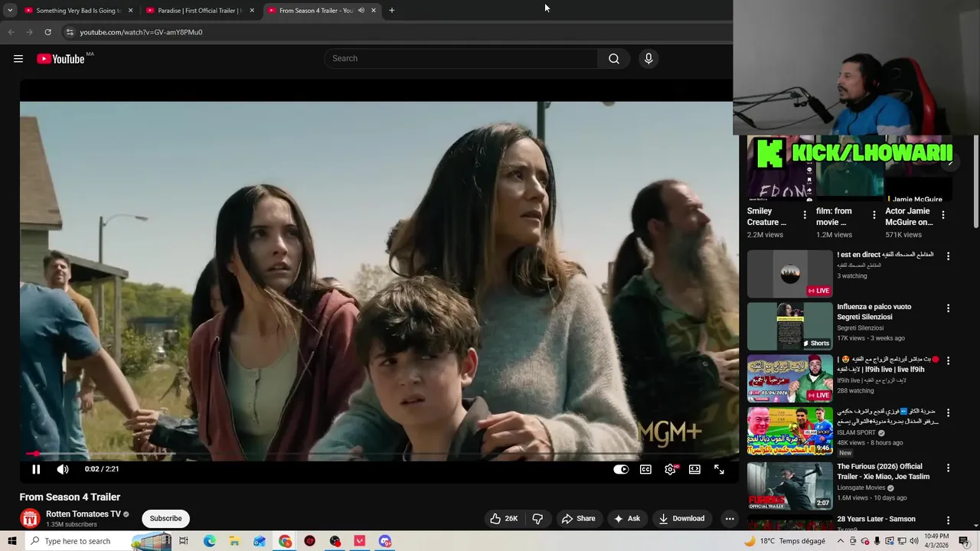The width and height of the screenshot is (980, 551).
Task: Mute tab via speaker icon on From tab
Action: pyautogui.click(x=361, y=11)
